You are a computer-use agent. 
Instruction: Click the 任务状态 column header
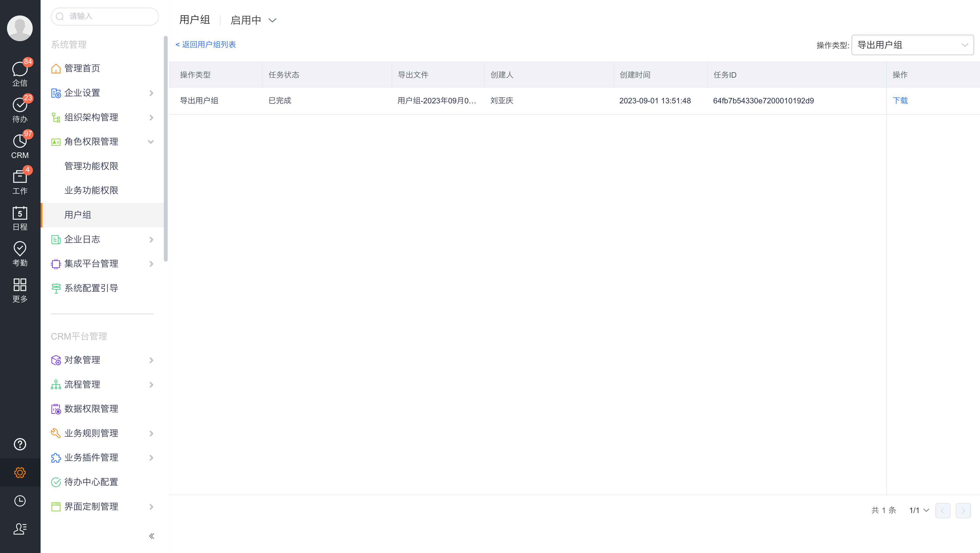click(284, 75)
